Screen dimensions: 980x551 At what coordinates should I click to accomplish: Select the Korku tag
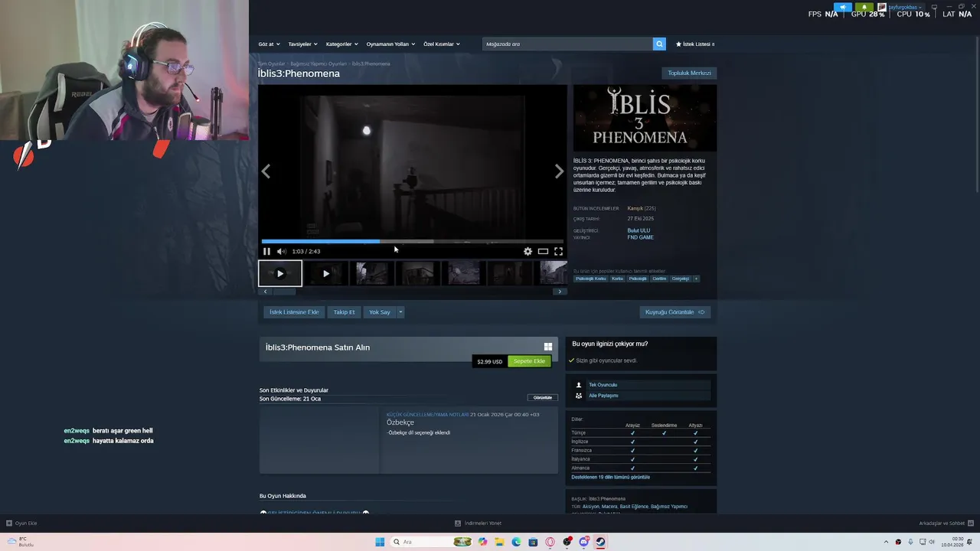[617, 279]
